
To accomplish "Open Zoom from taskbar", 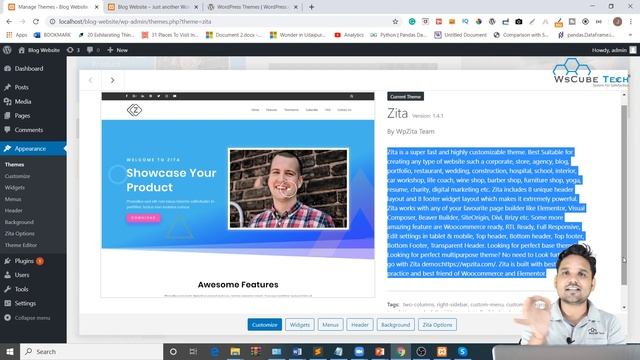I will point(359,351).
